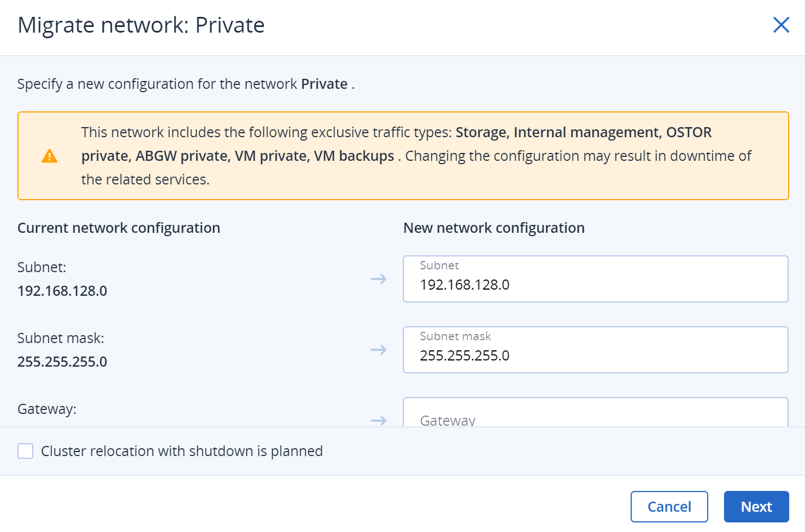Close the Migrate network dialog
805x532 pixels.
tap(781, 25)
